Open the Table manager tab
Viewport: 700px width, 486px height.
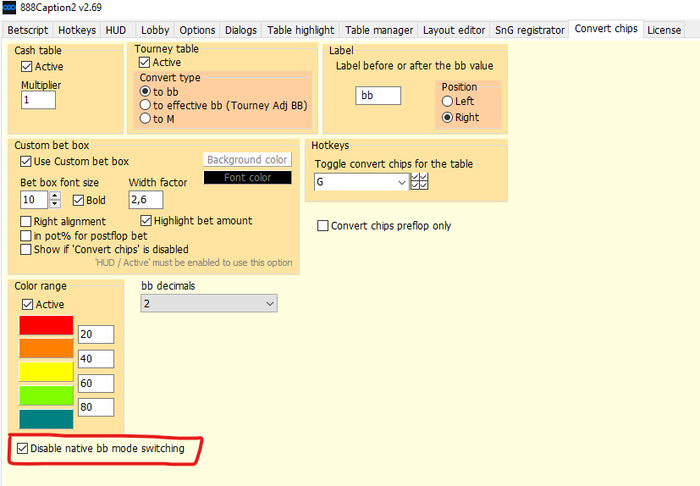(379, 30)
